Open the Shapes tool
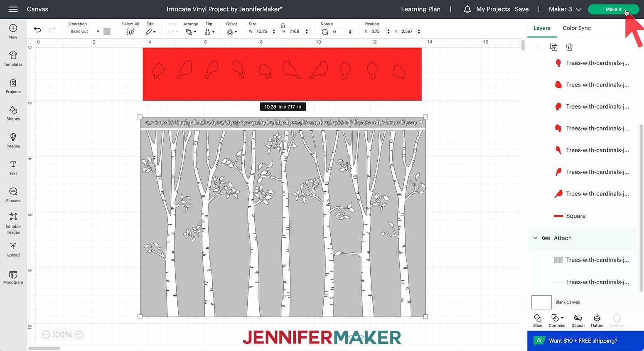644x351 pixels. click(x=13, y=113)
